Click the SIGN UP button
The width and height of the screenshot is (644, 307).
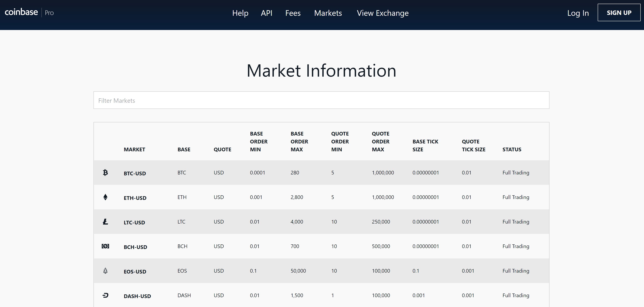tap(619, 12)
